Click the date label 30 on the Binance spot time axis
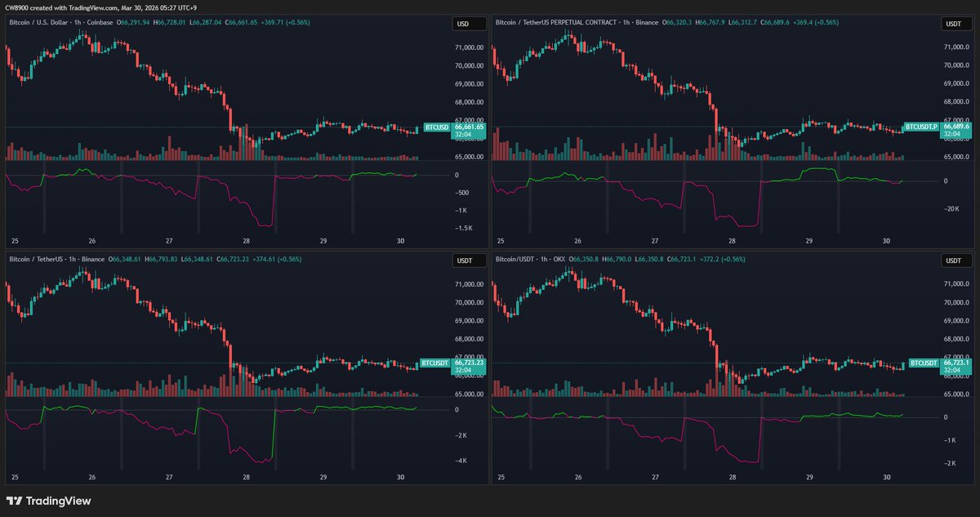The width and height of the screenshot is (980, 517). point(401,477)
